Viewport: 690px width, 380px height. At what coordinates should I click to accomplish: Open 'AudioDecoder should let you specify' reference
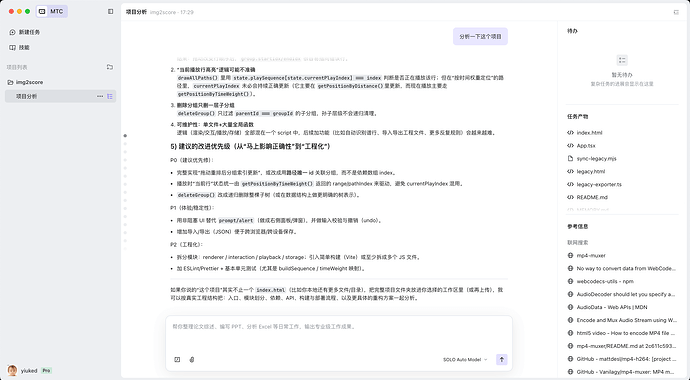point(626,294)
